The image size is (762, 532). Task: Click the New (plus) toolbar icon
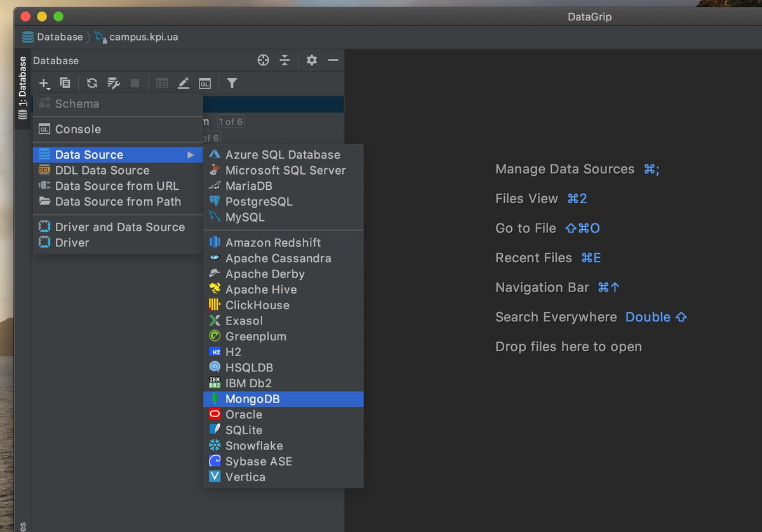44,83
